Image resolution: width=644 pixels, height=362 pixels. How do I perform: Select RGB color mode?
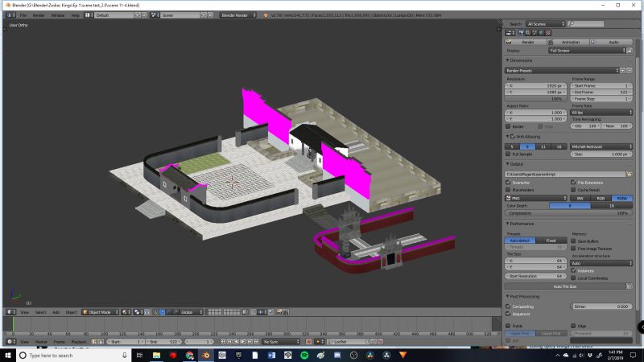click(601, 198)
